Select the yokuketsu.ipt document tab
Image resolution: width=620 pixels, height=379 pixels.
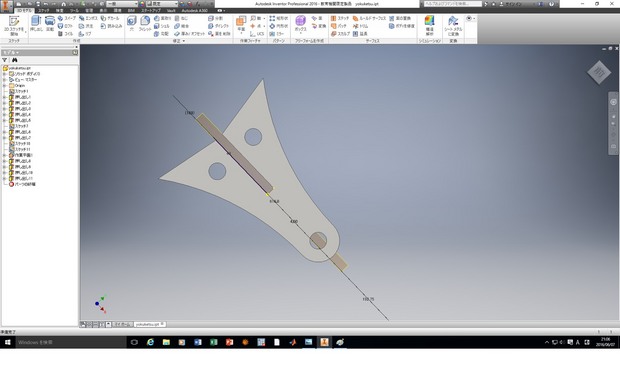point(149,324)
